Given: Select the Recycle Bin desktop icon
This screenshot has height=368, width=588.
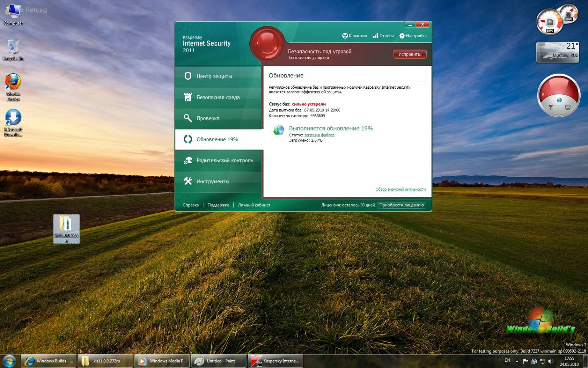Looking at the screenshot, I should click(13, 50).
